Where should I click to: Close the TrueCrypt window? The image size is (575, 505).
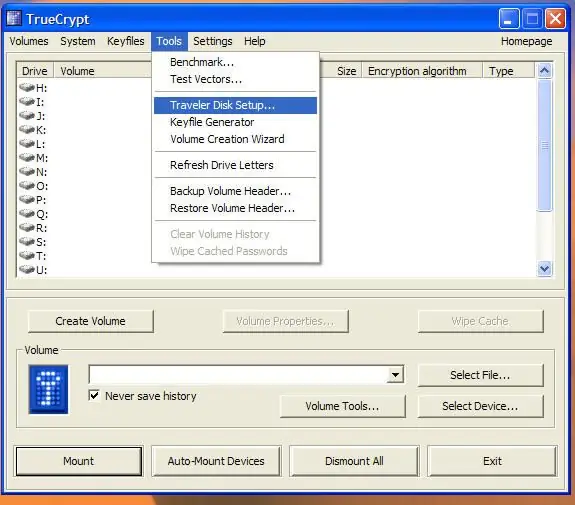pyautogui.click(x=555, y=18)
